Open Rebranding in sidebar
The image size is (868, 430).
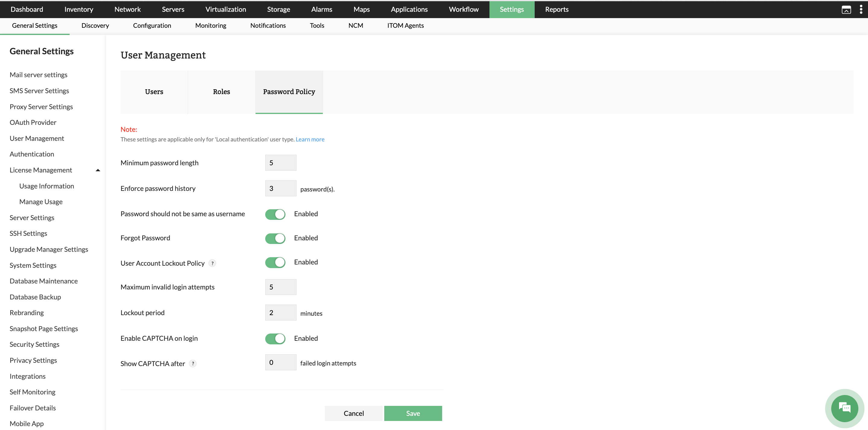(x=27, y=313)
